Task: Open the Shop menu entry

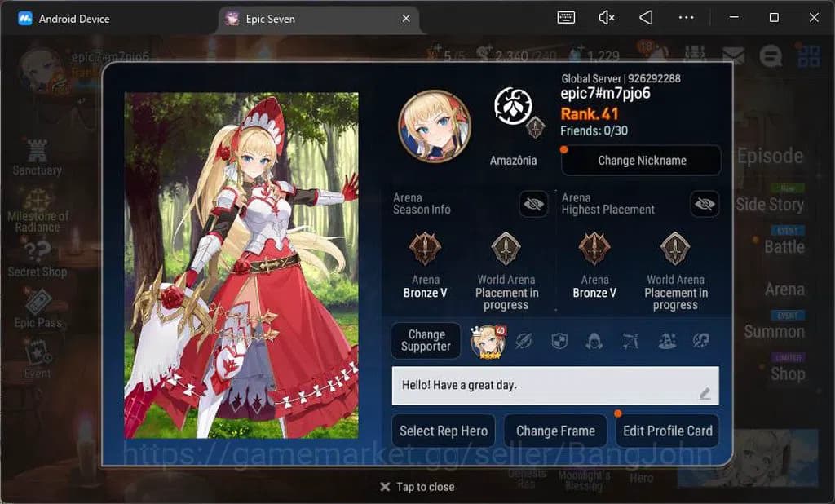Action: [788, 374]
